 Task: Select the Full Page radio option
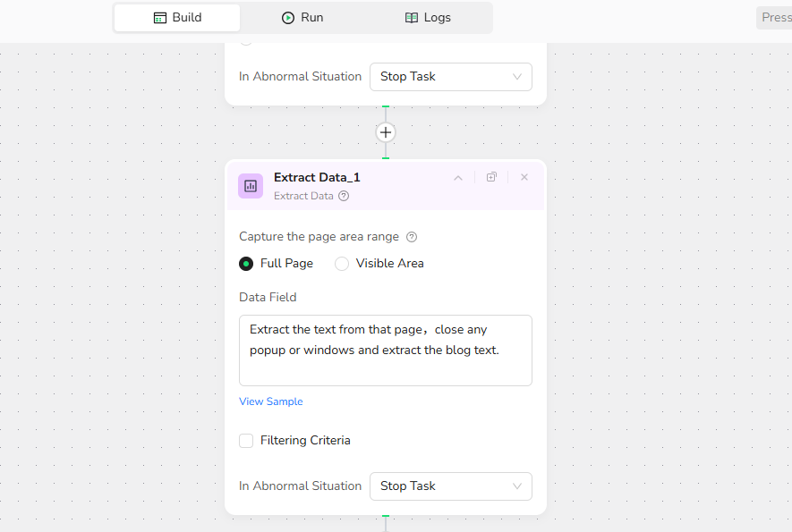pyautogui.click(x=246, y=264)
